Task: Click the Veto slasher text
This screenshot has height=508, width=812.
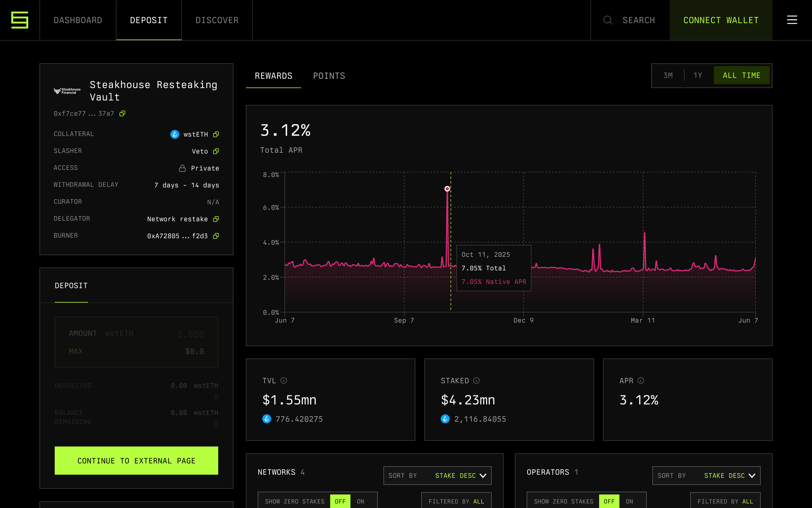Action: pyautogui.click(x=200, y=151)
